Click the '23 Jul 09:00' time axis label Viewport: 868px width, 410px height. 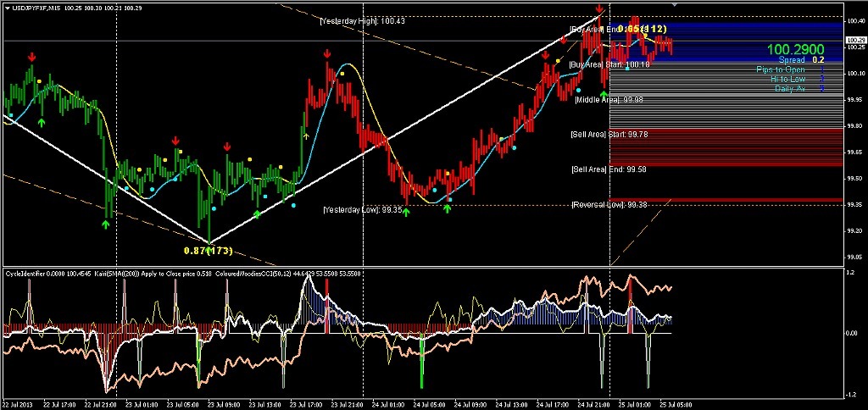pyautogui.click(x=225, y=404)
